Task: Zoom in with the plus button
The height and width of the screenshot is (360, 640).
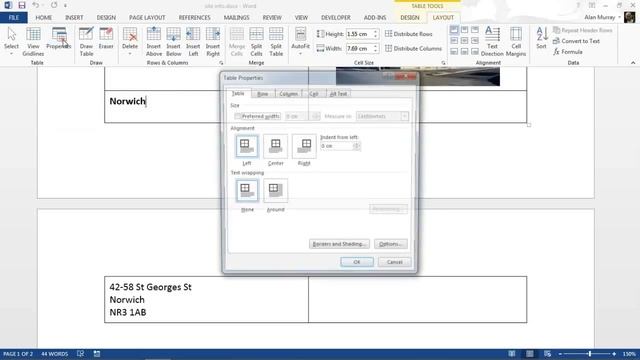Action: click(x=614, y=354)
